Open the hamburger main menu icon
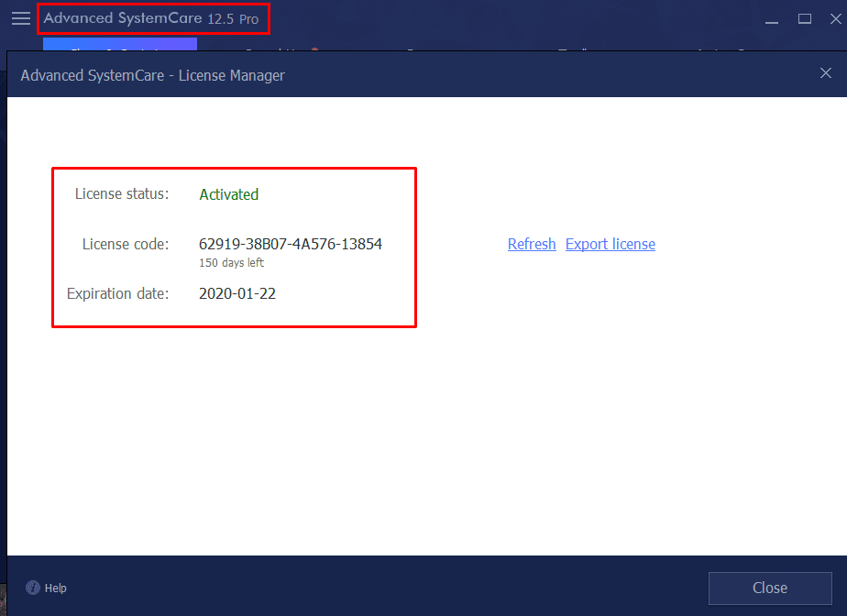The height and width of the screenshot is (616, 847). pyautogui.click(x=21, y=18)
